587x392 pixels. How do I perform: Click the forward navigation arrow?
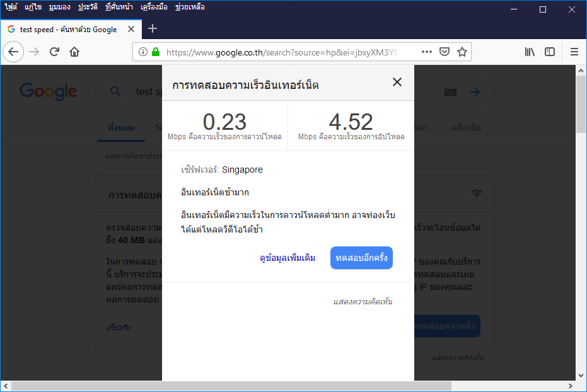pos(34,52)
